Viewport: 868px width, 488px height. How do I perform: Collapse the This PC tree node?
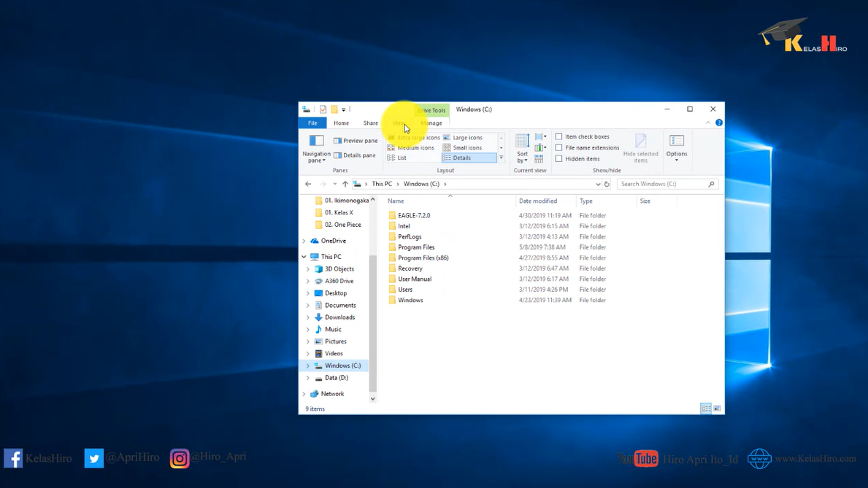point(304,257)
